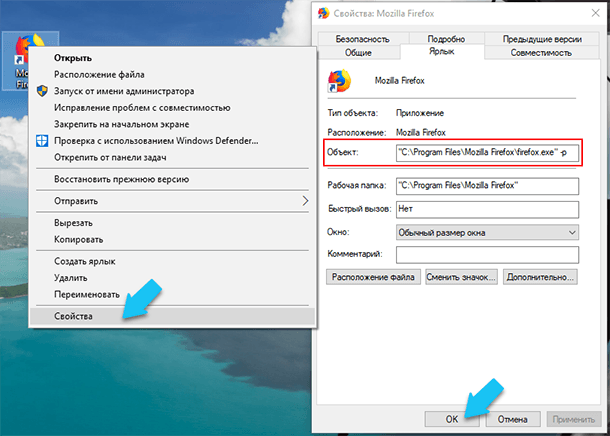
Task: Open the Совместимость tab
Action: [541, 53]
